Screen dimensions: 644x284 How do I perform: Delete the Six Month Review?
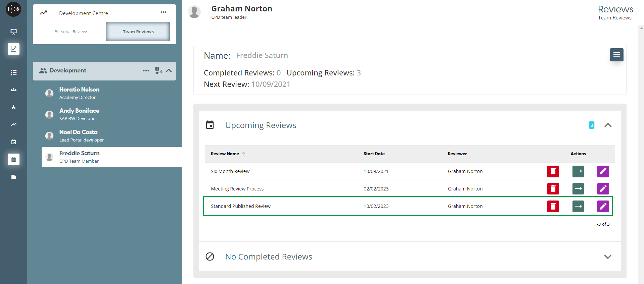(553, 171)
